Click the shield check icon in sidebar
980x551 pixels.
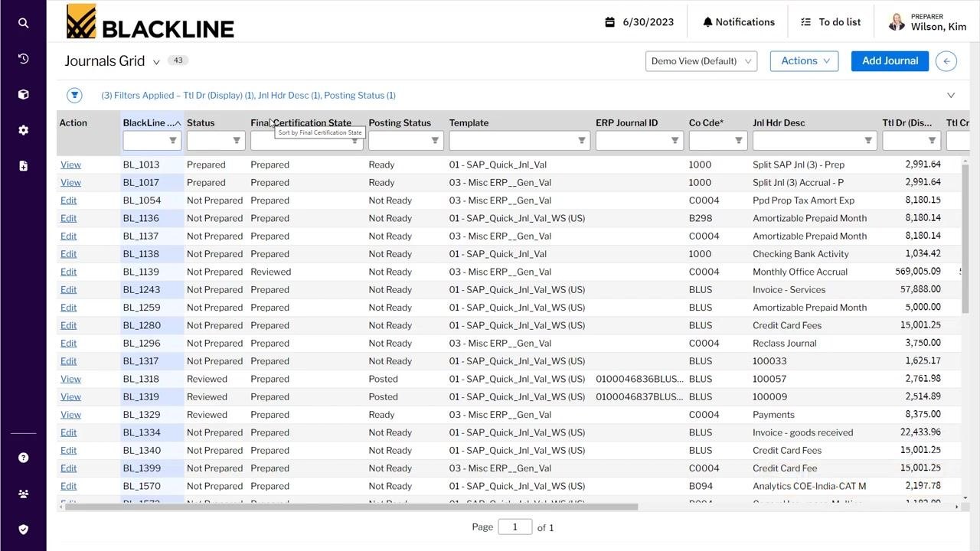point(23,529)
